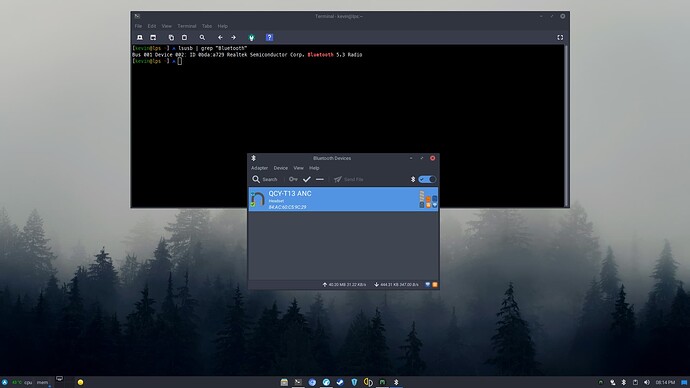Viewport: 690px width, 388px height.
Task: Click Send File in the Bluetooth toolbar
Action: point(349,179)
